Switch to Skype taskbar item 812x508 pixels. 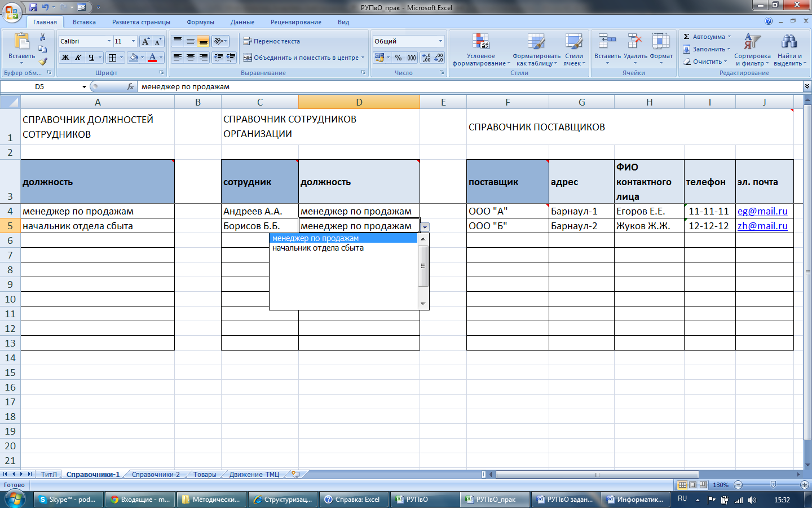(x=69, y=500)
